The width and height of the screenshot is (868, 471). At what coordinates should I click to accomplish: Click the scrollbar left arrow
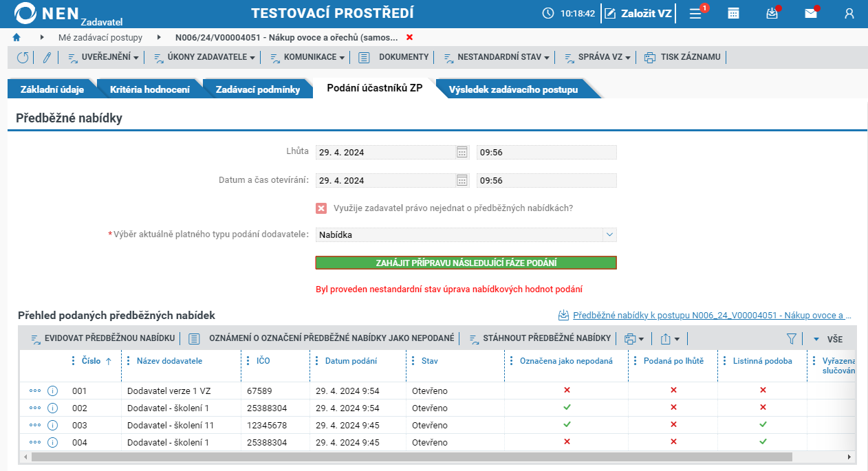25,457
